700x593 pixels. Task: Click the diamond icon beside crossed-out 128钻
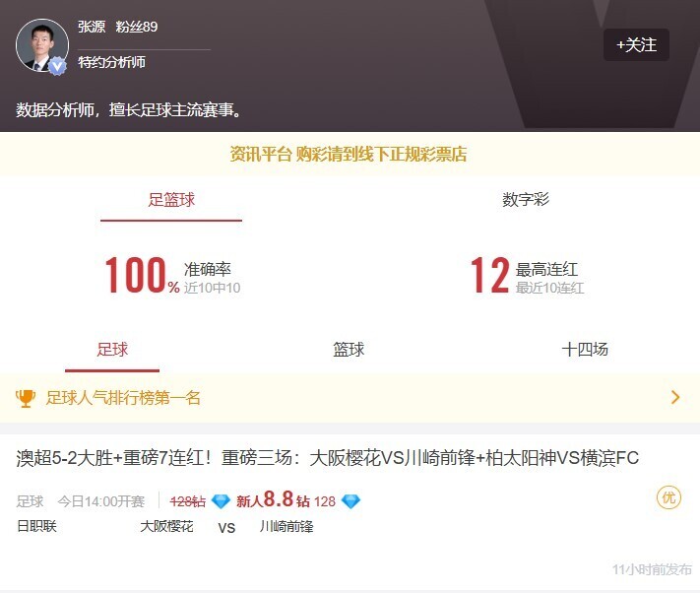click(221, 501)
